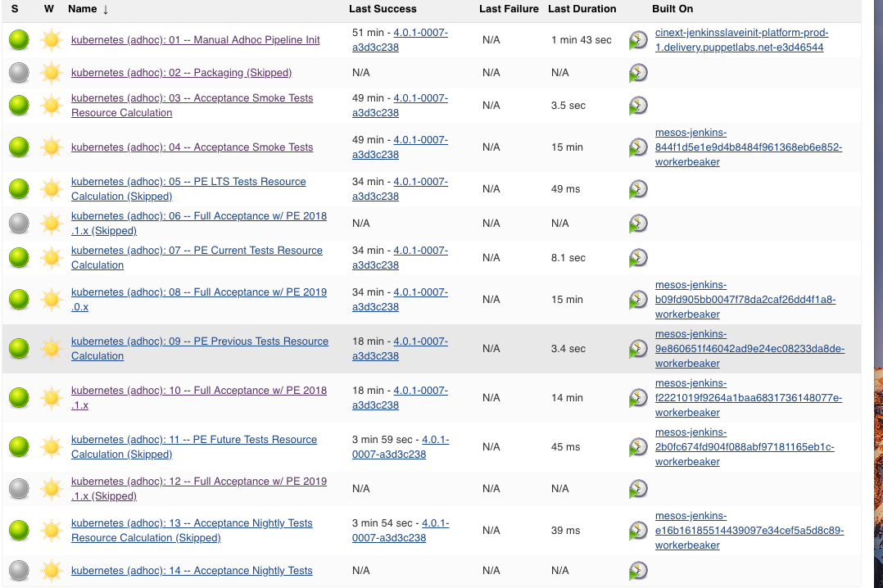Image resolution: width=883 pixels, height=588 pixels.
Task: Schedule build for 13 Acceptance Nightly Tests Resource Calculation
Action: click(x=638, y=530)
